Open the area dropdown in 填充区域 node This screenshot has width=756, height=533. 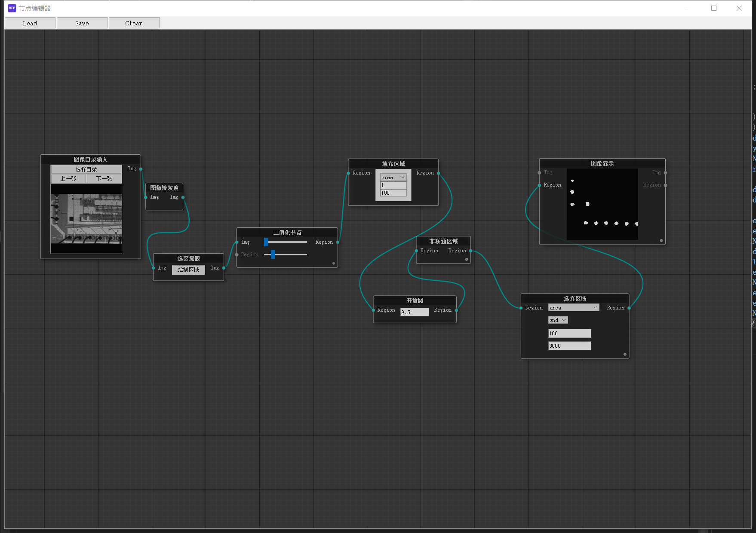point(393,178)
